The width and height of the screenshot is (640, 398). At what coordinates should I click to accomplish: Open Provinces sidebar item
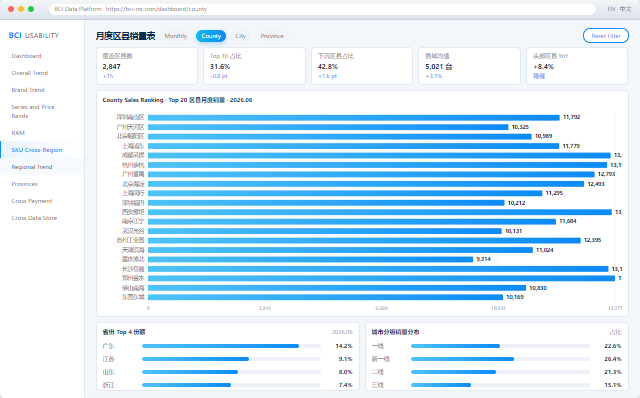pyautogui.click(x=24, y=184)
